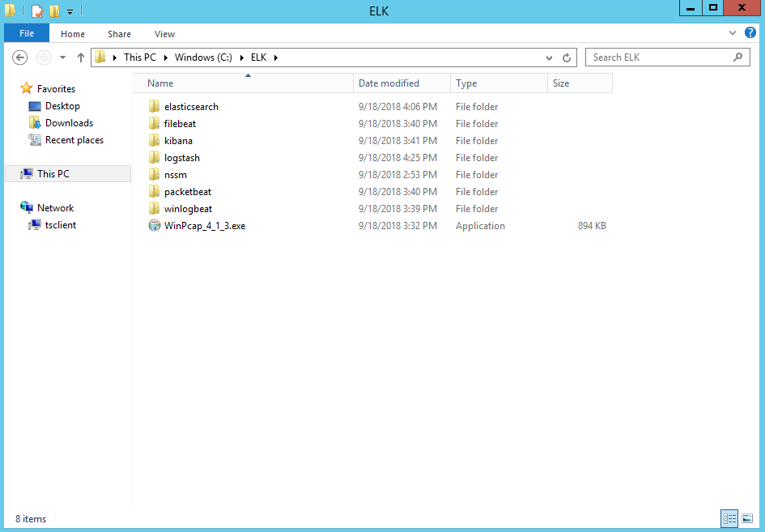Expand breadcrumb arrow after This PC

point(165,57)
